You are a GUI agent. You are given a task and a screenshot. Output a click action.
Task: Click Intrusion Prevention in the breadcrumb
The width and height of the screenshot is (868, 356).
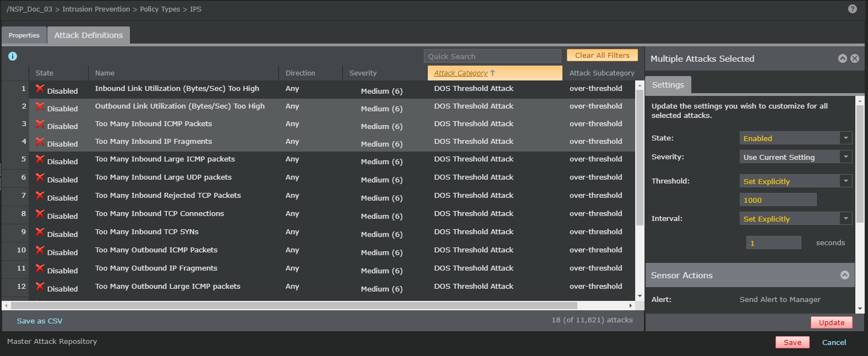(96, 9)
